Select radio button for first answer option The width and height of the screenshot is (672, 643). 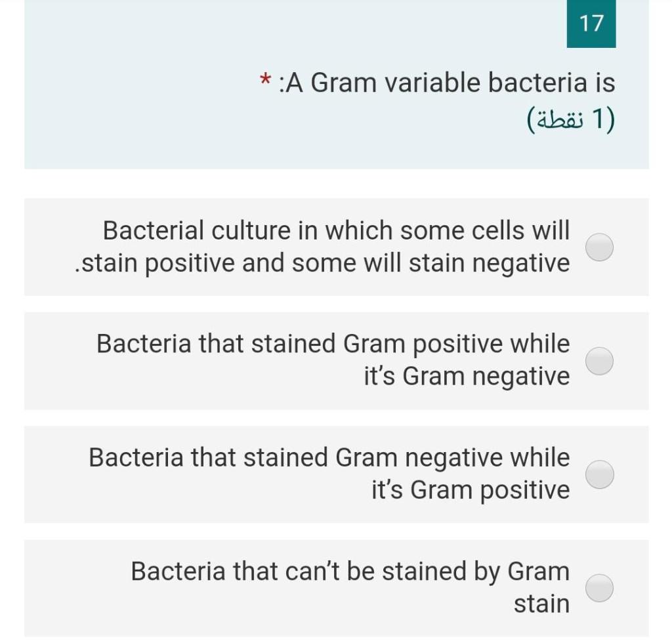pos(598,246)
